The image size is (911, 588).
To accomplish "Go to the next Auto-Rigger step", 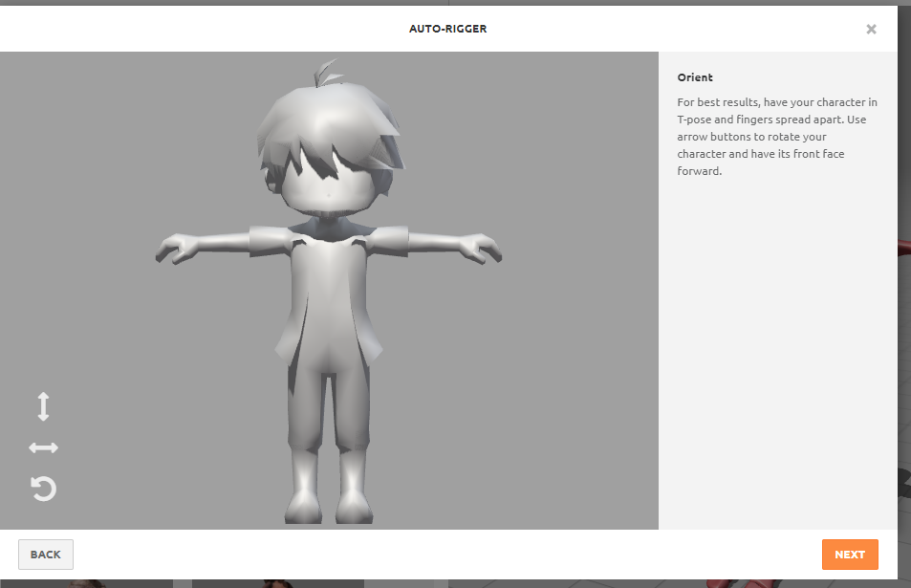I will coord(850,555).
